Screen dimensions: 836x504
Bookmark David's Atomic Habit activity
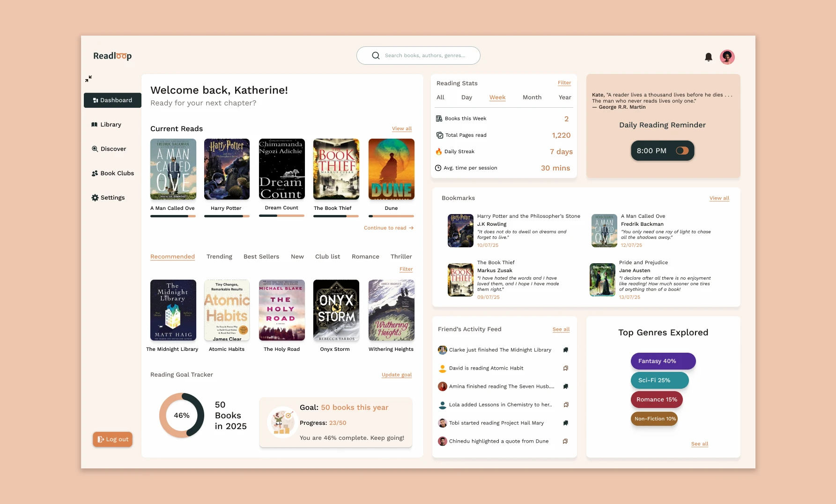coord(566,368)
